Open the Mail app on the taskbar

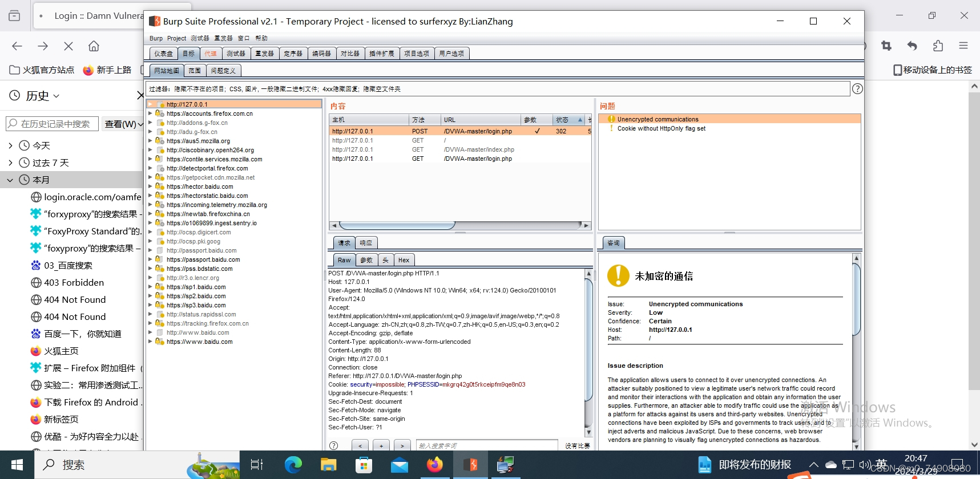pos(400,465)
